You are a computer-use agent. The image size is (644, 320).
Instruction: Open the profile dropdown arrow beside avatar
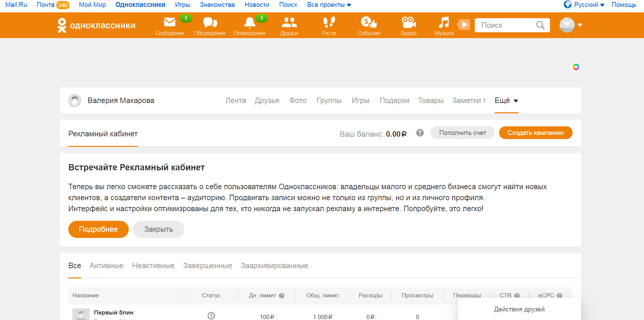pyautogui.click(x=580, y=25)
